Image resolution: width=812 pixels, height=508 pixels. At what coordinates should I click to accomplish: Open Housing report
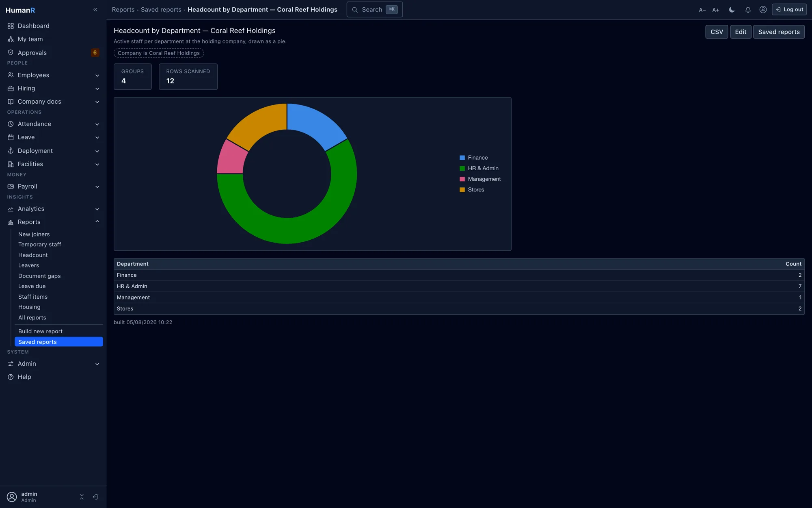[29, 307]
